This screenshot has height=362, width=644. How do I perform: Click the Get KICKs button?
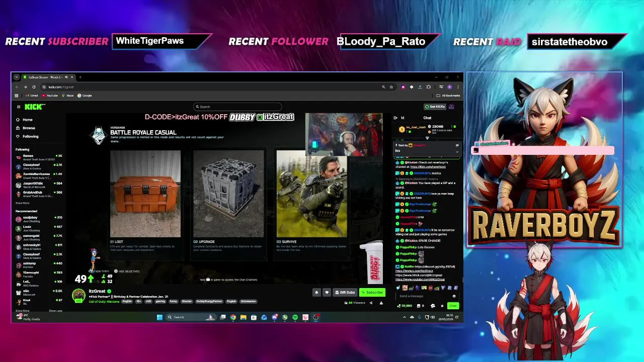click(435, 107)
